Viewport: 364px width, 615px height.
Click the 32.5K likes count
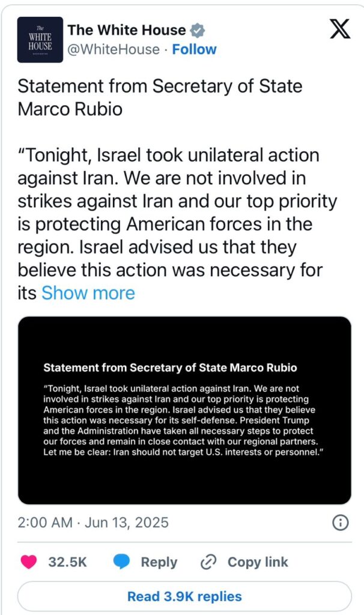(x=67, y=562)
